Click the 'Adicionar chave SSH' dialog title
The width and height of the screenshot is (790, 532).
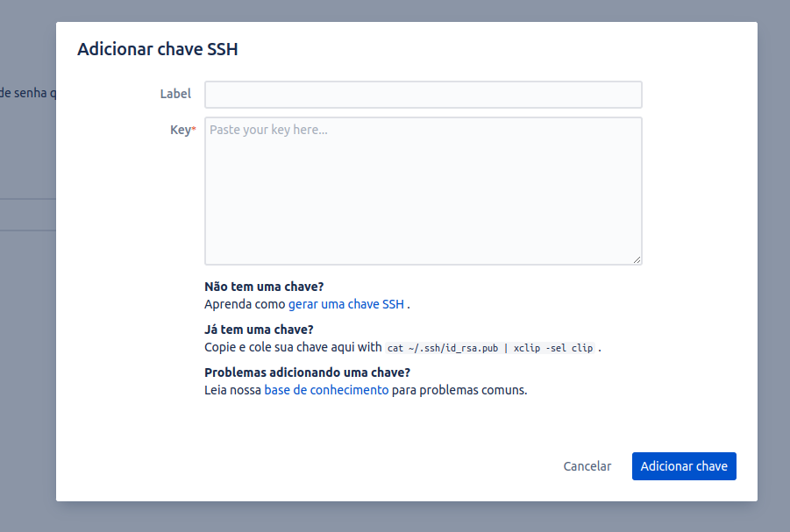coord(158,49)
